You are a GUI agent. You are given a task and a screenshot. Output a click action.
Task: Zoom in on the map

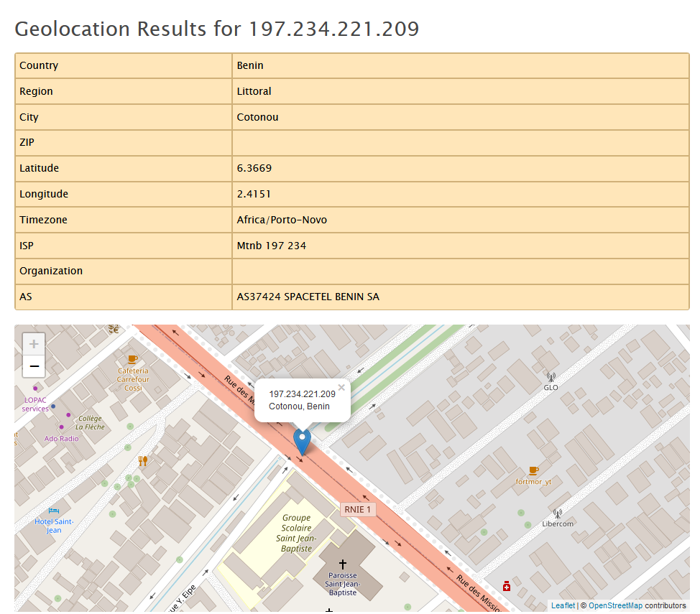(x=34, y=344)
